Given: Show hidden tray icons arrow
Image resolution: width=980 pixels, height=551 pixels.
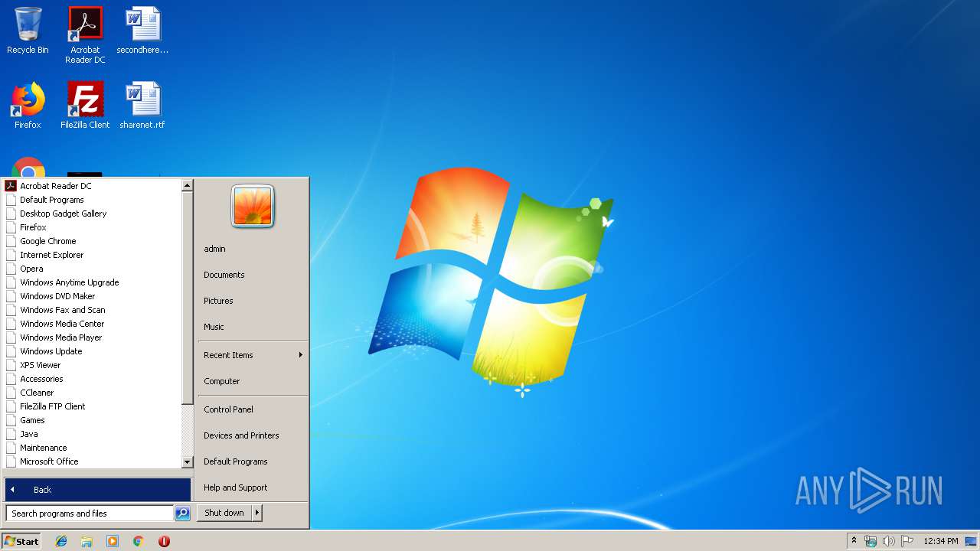Looking at the screenshot, I should (854, 541).
